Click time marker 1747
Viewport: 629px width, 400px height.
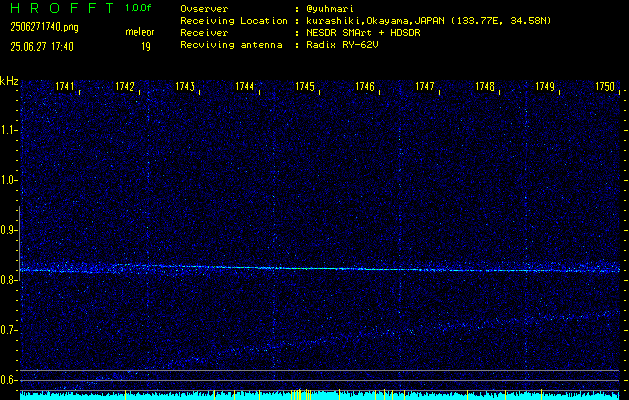[x=425, y=86]
